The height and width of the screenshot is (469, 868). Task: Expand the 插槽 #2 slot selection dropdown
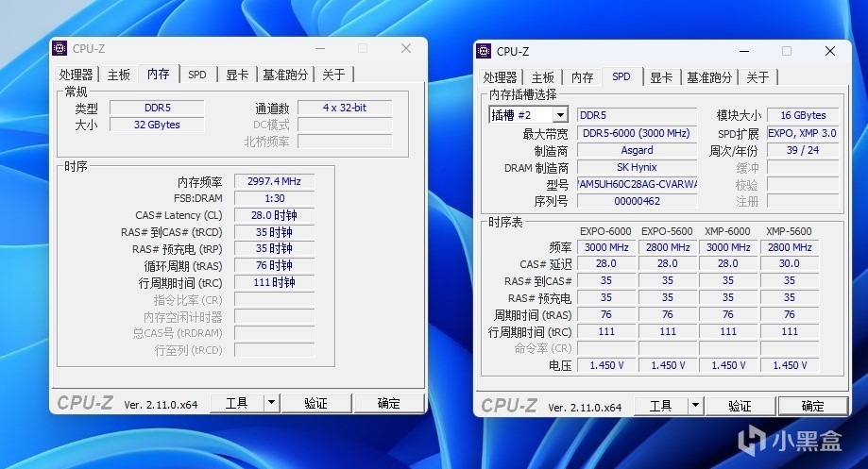560,115
